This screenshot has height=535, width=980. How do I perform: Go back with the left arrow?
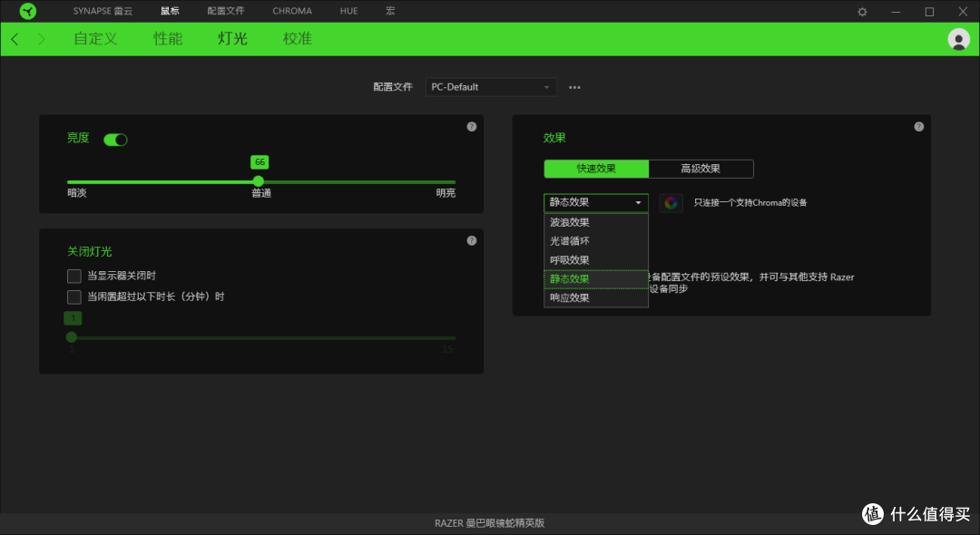point(15,39)
